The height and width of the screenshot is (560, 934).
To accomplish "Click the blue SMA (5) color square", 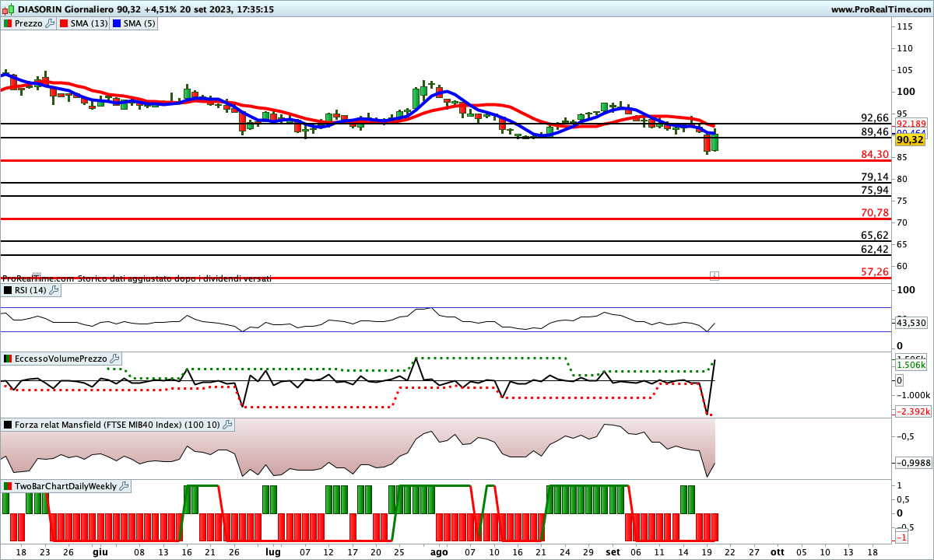I will tap(118, 23).
